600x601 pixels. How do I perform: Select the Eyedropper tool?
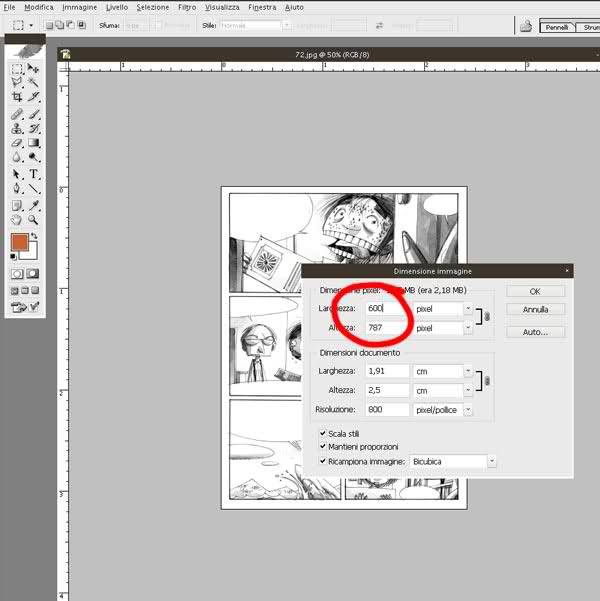pyautogui.click(x=33, y=206)
